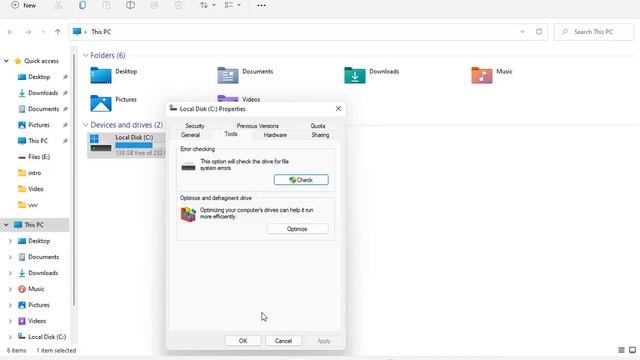Click the Share icon in toolbar

[154, 5]
